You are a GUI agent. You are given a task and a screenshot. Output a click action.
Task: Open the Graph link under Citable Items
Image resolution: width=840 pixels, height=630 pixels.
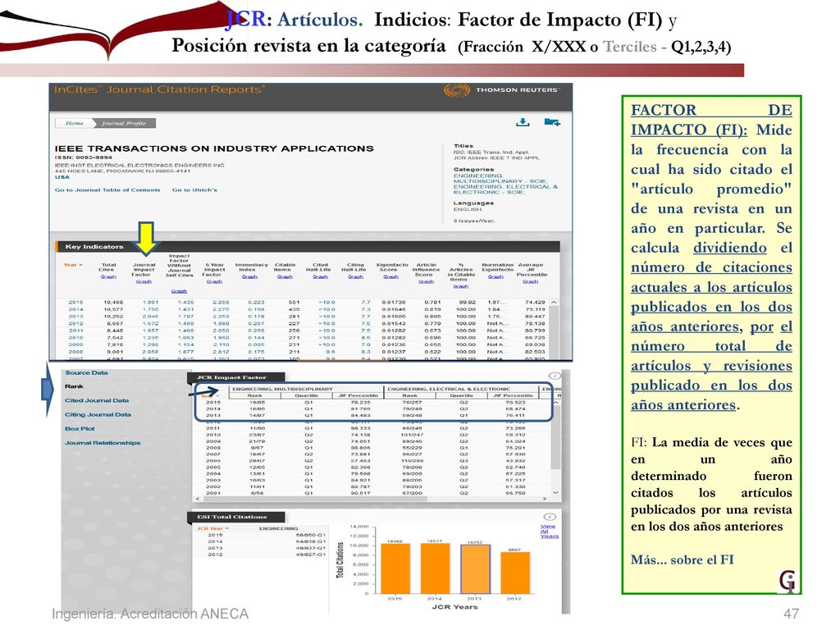click(285, 276)
